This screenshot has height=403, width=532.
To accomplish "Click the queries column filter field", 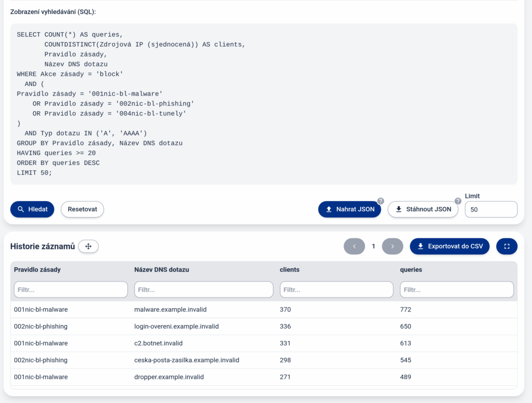I will (x=457, y=290).
